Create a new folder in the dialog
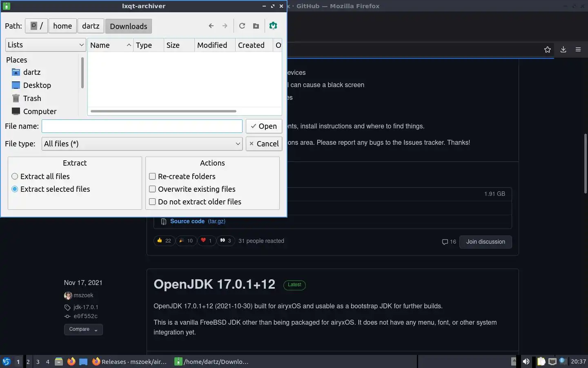Viewport: 588px width, 368px height. click(x=256, y=26)
